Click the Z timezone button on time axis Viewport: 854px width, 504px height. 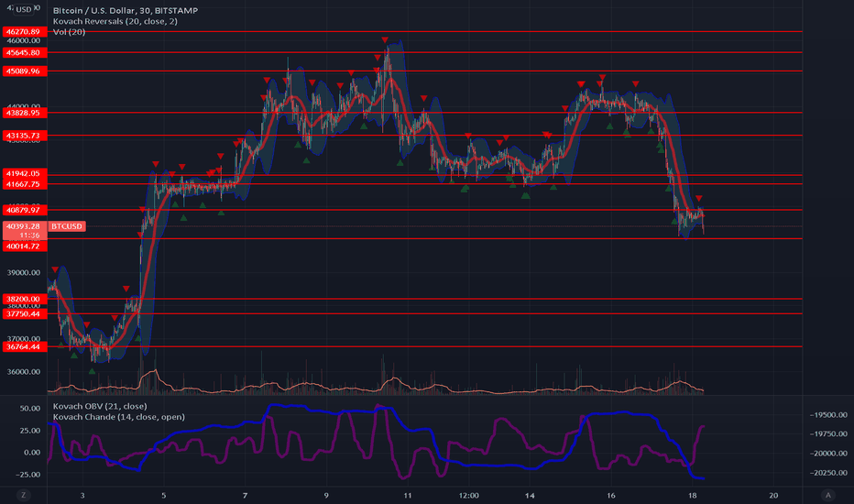coord(23,495)
